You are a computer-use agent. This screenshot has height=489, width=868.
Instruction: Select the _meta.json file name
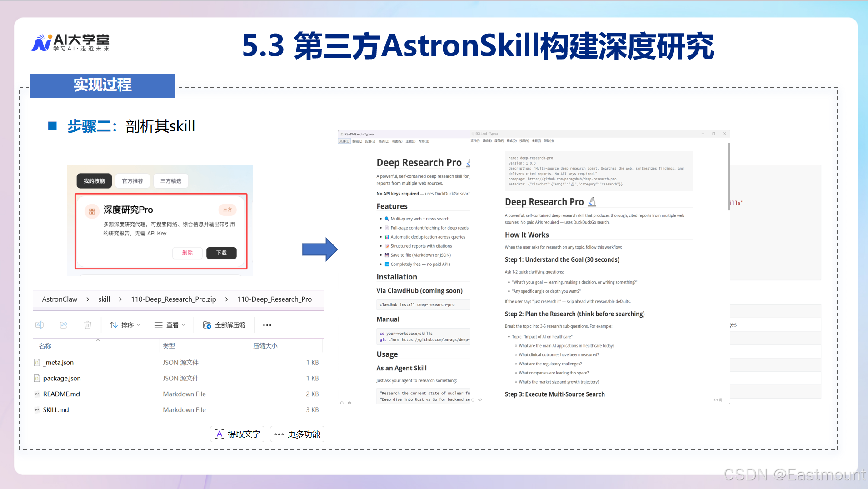point(58,363)
